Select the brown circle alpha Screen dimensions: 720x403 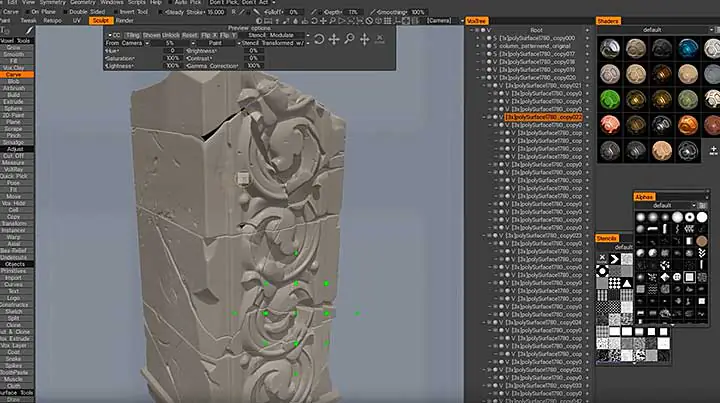[x=702, y=241]
